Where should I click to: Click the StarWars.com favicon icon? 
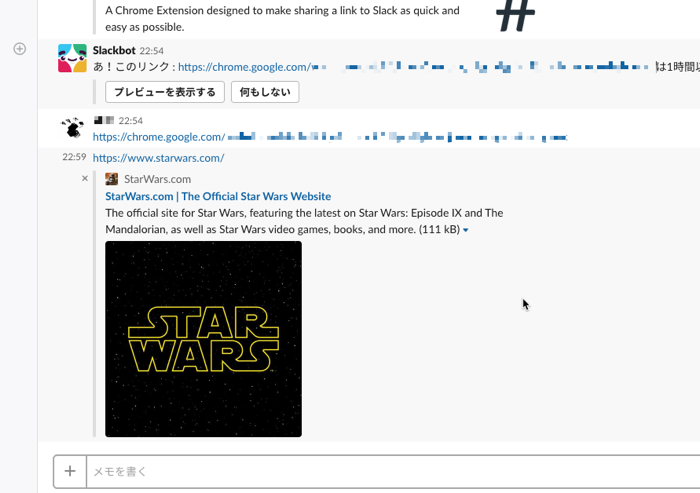click(112, 179)
